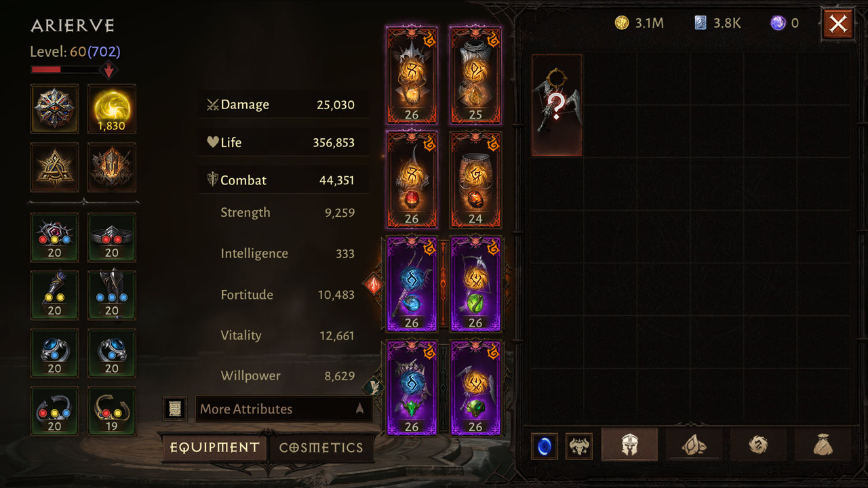Open the golden orb resonance showing 1,830
The height and width of the screenshot is (488, 868).
click(x=112, y=108)
